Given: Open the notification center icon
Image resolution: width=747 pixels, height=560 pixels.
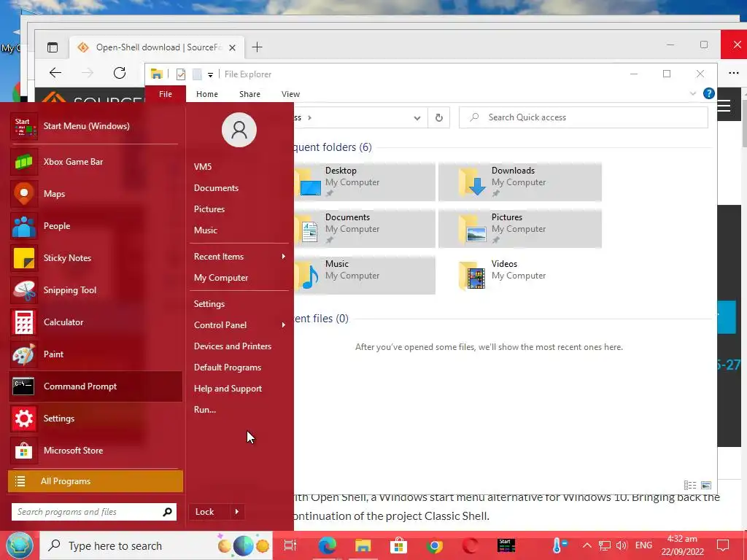Looking at the screenshot, I should click(723, 545).
